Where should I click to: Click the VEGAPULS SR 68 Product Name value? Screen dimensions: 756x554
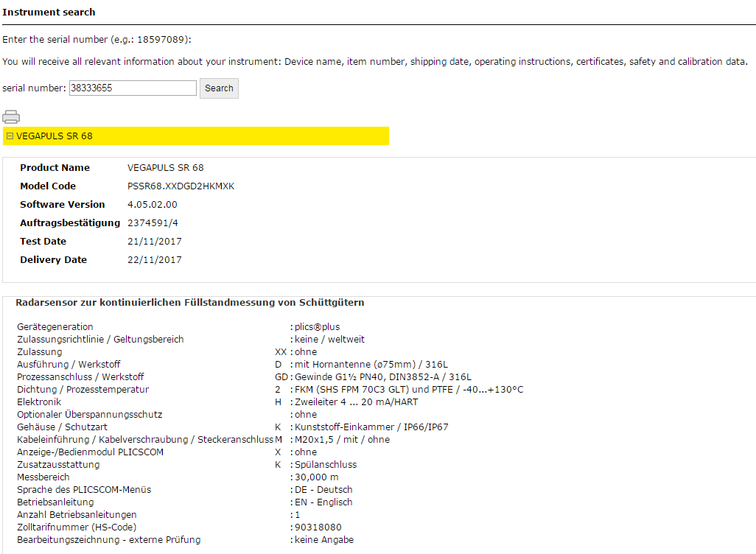click(165, 168)
